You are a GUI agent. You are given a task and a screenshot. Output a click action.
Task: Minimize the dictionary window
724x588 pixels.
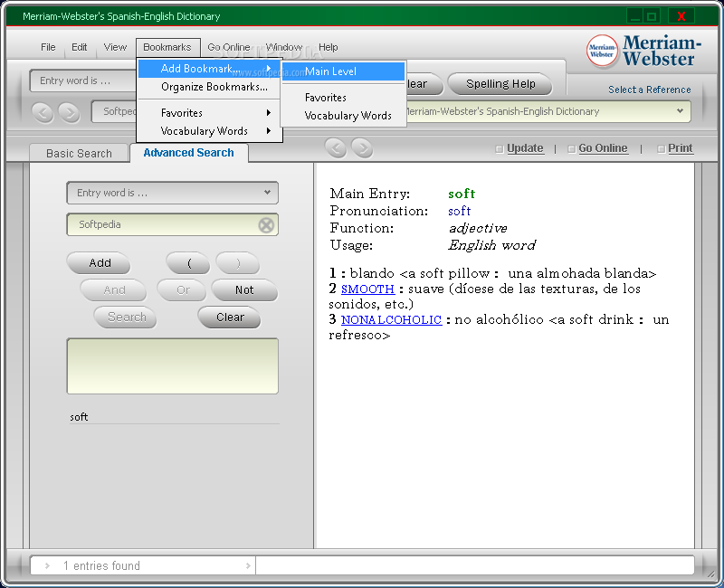pos(635,16)
